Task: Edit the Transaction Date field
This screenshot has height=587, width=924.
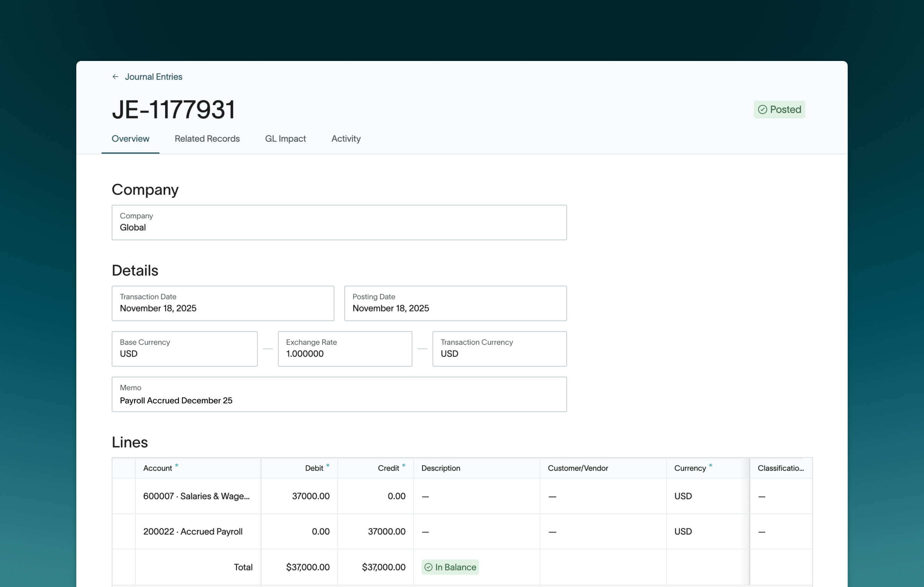Action: point(223,303)
